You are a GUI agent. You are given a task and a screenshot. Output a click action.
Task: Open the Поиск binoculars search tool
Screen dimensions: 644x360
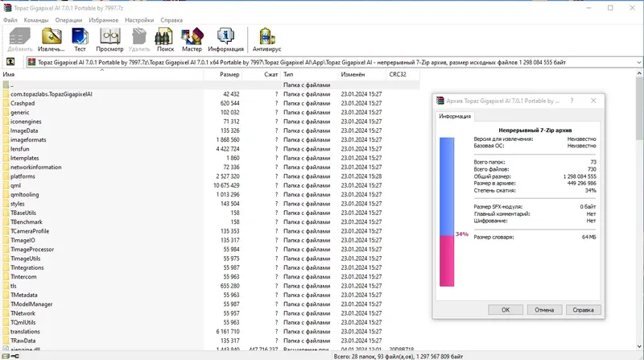[x=165, y=39]
